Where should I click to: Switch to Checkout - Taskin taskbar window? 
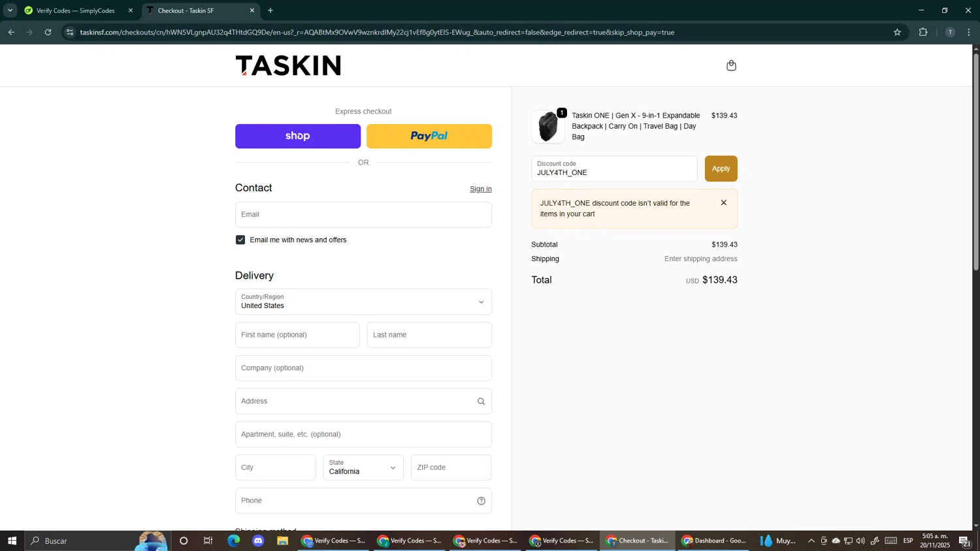(637, 541)
